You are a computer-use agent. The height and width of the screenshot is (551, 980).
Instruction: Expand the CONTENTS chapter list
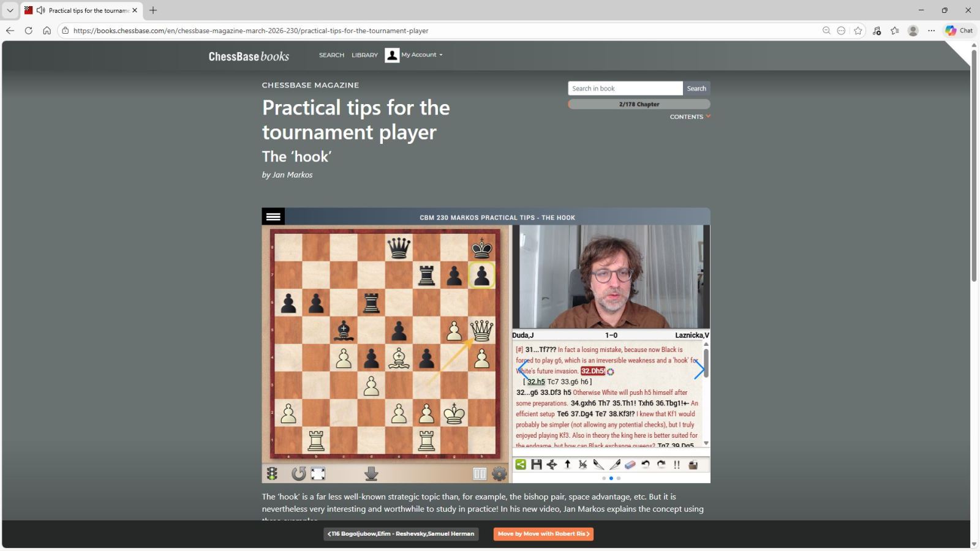point(690,117)
